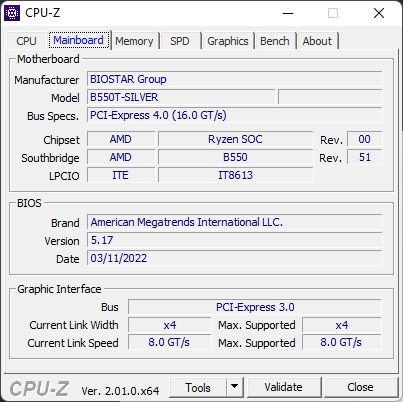The image size is (403, 402).
Task: Click the Max. Supported link speed 8.0 GT/s value
Action: (342, 343)
